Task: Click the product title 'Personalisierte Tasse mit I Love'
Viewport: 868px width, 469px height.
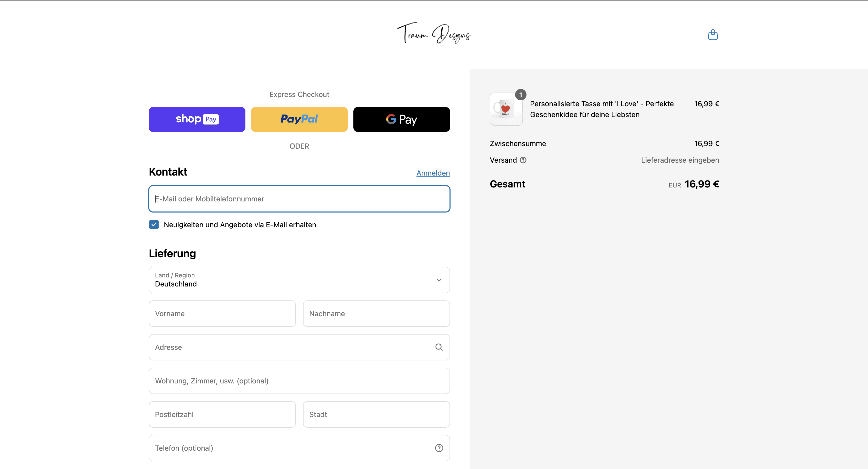Action: click(x=602, y=109)
